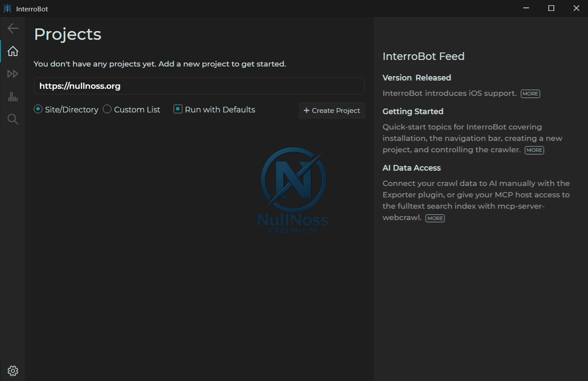Viewport: 588px width, 381px height.
Task: Select the crawler fast-forward icon in sidebar
Action: tap(13, 73)
